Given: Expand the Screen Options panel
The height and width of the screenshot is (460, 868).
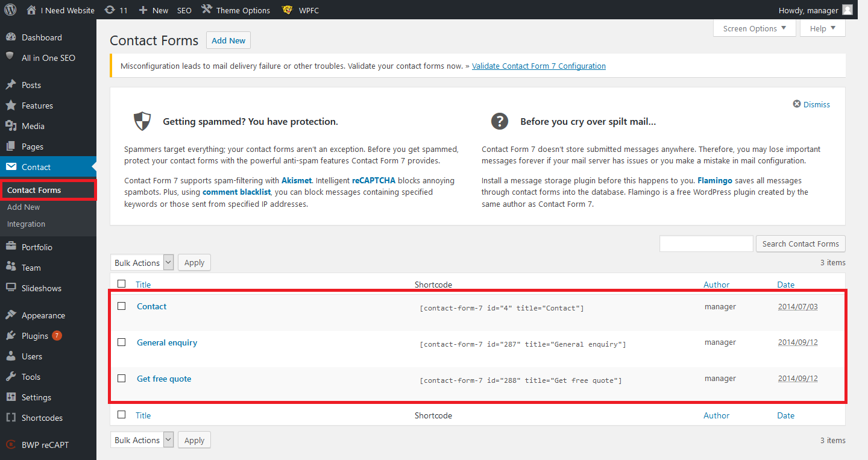Looking at the screenshot, I should (x=754, y=28).
